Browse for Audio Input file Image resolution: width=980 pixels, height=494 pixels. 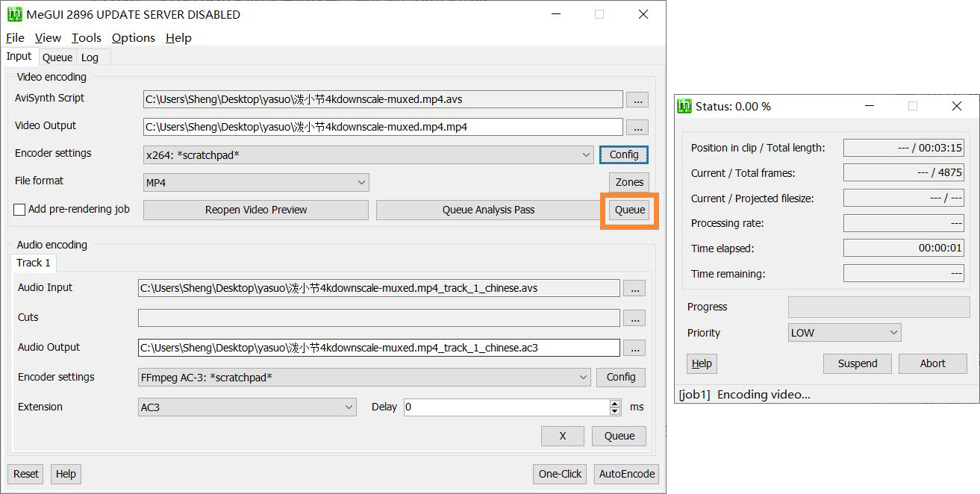tap(634, 288)
